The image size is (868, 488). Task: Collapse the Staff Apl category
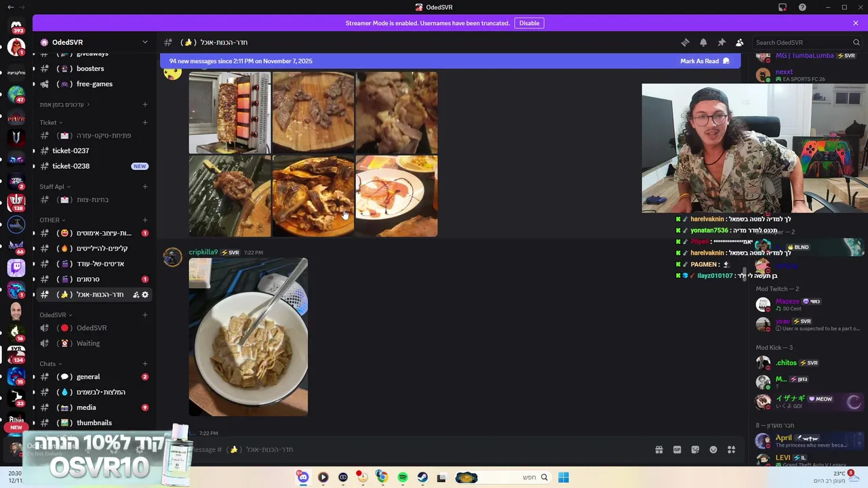click(x=55, y=187)
